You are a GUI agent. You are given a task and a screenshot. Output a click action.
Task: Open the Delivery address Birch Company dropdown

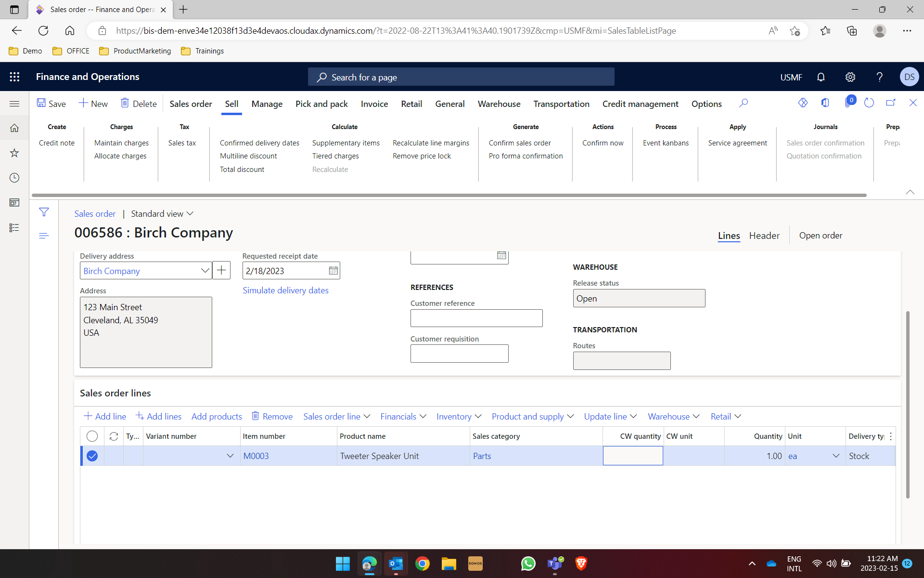(205, 271)
